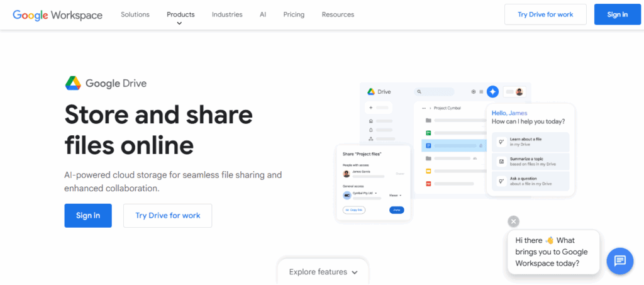Click the home icon in Drive sidebar
This screenshot has width=644, height=285.
[x=371, y=121]
